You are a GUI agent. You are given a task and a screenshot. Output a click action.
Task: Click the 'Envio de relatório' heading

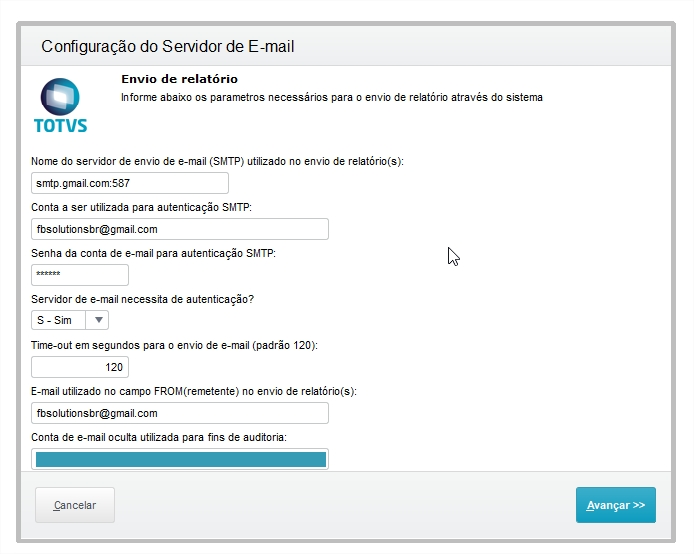179,78
